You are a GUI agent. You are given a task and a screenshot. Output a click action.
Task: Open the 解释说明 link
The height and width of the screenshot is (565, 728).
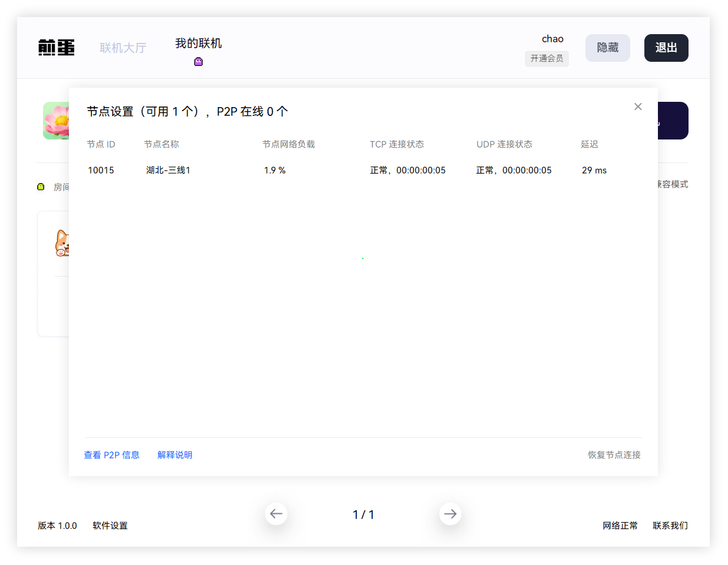pyautogui.click(x=175, y=454)
